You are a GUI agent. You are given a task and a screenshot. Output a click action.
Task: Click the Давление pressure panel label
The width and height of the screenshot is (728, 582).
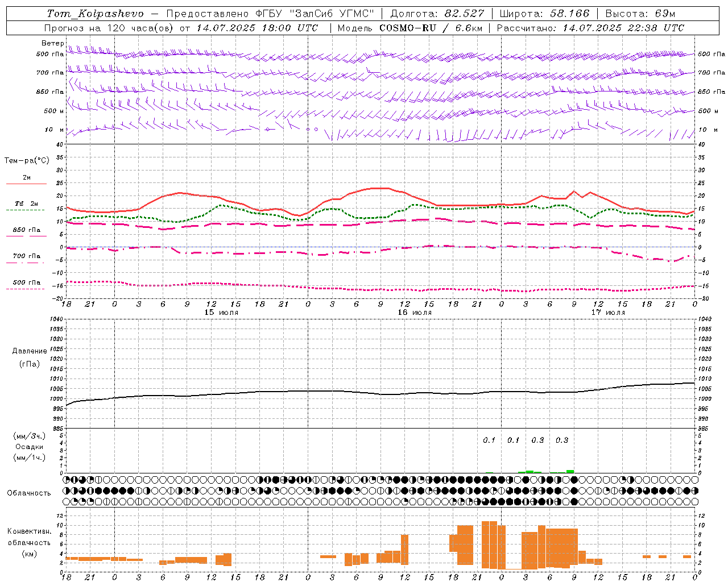(x=30, y=351)
